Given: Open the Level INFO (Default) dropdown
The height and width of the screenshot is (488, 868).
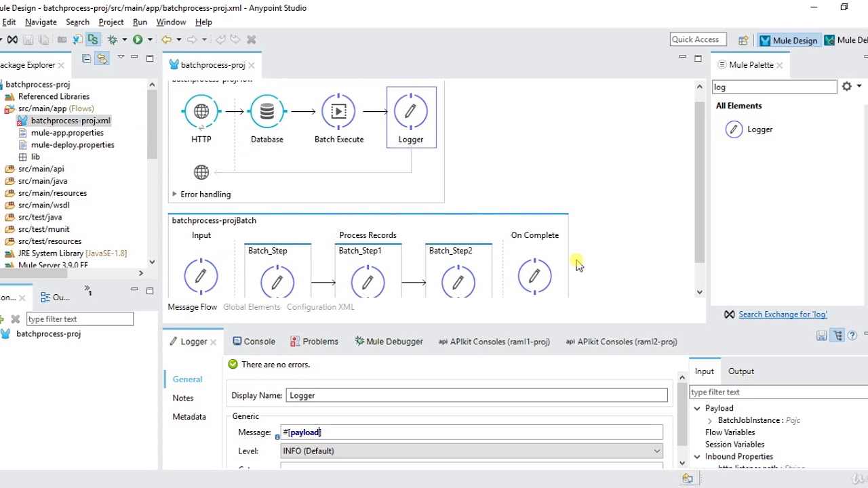Looking at the screenshot, I should [x=471, y=451].
